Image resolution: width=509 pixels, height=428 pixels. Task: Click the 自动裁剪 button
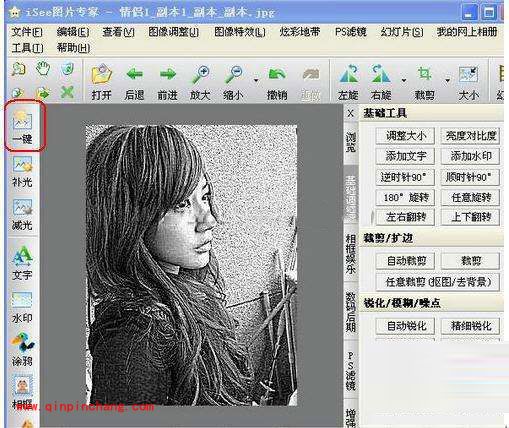pos(405,261)
